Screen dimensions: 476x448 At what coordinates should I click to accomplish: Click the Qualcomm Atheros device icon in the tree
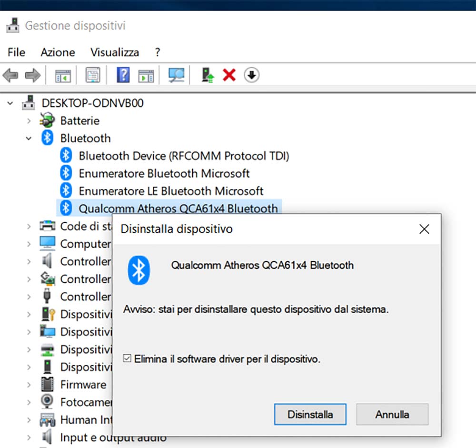(x=66, y=208)
